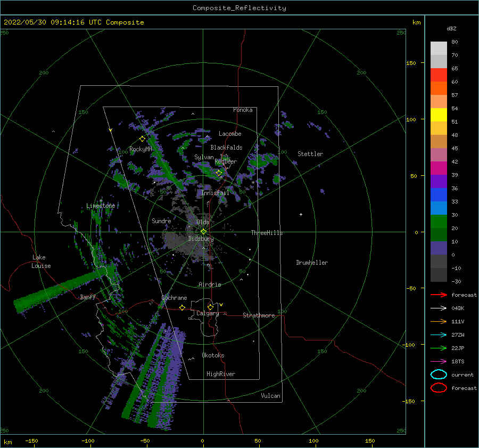Click the slate-purple 10-0 dBZ swatch
The width and height of the screenshot is (479, 448).
point(439,248)
